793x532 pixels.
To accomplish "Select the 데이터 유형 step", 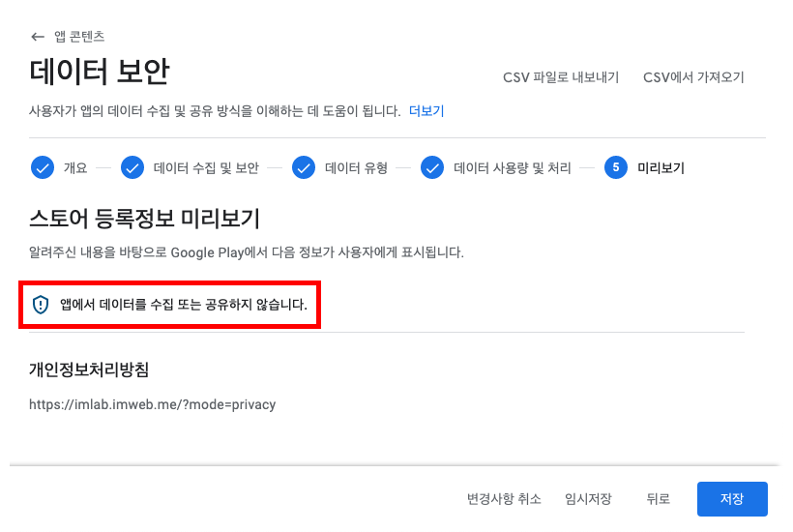I will (356, 168).
